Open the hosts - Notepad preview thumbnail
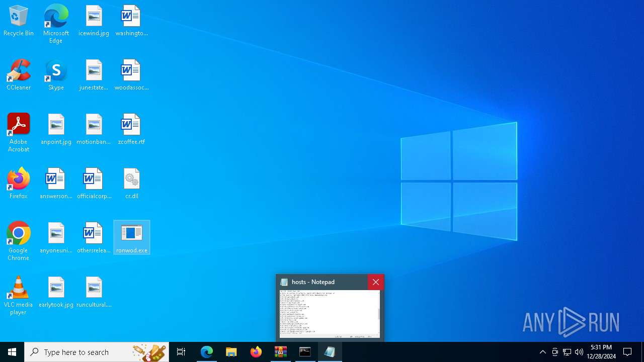The width and height of the screenshot is (644, 362). [x=330, y=314]
